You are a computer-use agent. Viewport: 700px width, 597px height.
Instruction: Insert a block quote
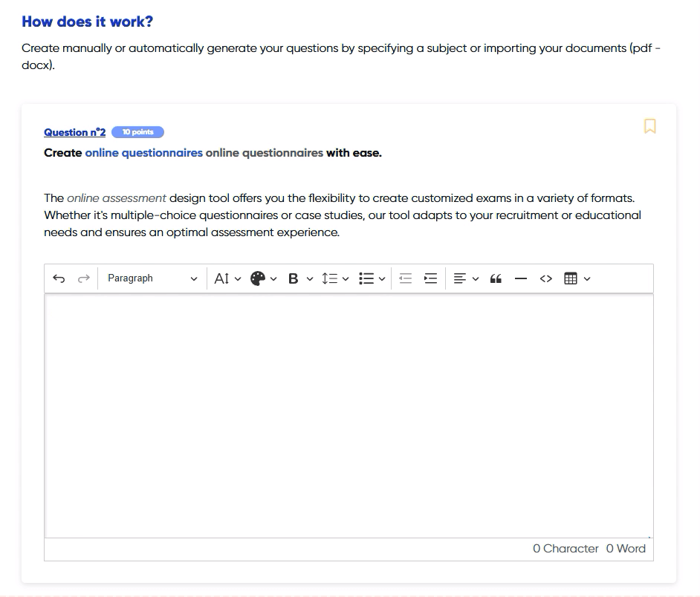pos(496,278)
